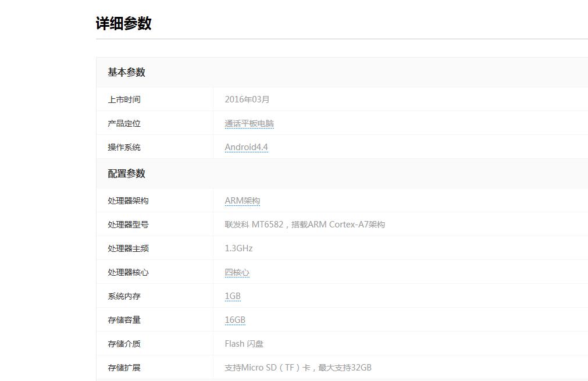Click the 操作系统 row label
588x381 pixels.
point(123,147)
